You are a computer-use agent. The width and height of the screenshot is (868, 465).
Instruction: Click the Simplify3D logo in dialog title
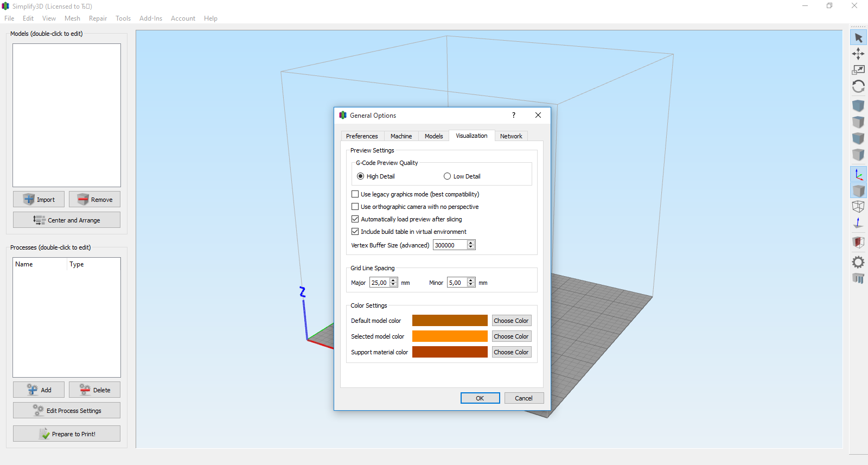[343, 115]
